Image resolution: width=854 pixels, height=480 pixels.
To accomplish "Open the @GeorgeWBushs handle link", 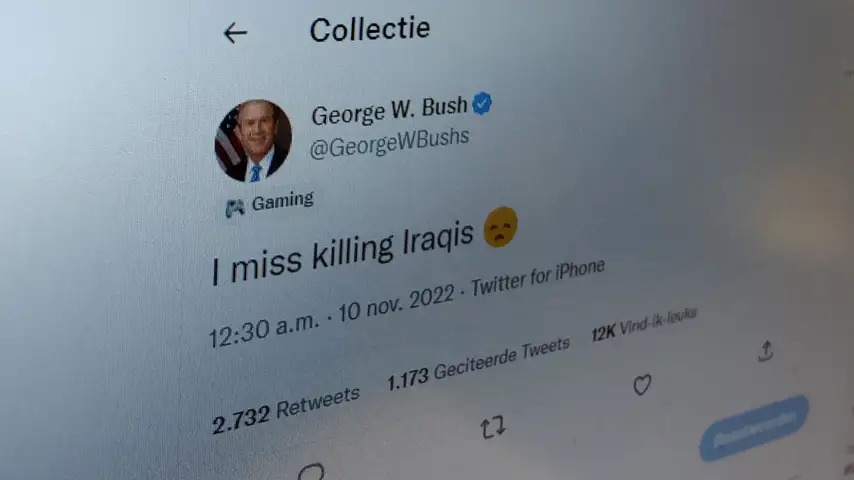I will click(389, 143).
